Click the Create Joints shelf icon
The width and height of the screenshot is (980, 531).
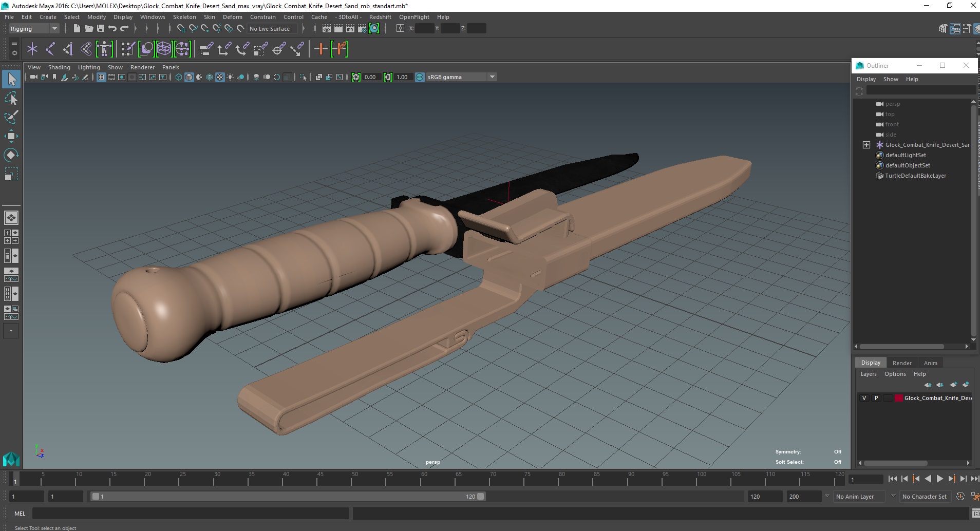(x=50, y=49)
